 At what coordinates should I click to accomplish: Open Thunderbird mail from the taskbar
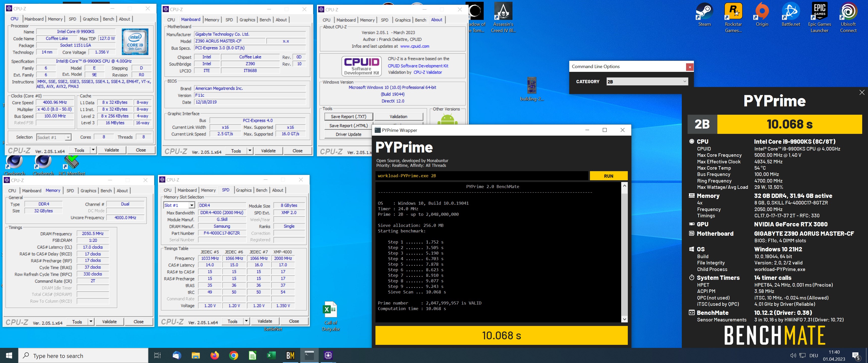[x=177, y=355]
